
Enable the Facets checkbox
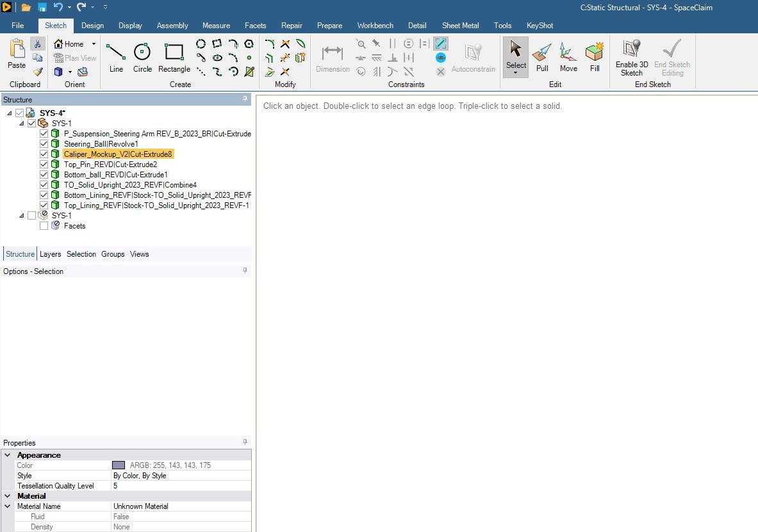[x=44, y=225]
